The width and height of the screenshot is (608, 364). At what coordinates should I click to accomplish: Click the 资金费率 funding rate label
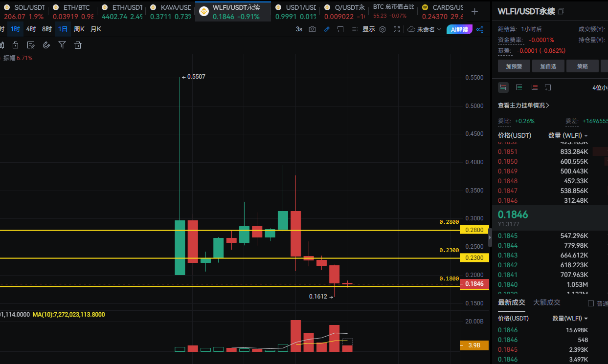coord(510,40)
